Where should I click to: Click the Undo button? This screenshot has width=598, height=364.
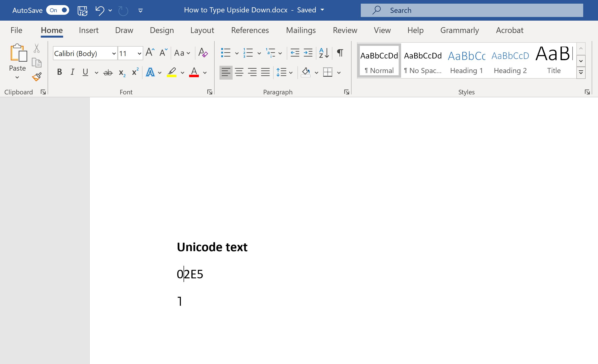click(x=99, y=10)
